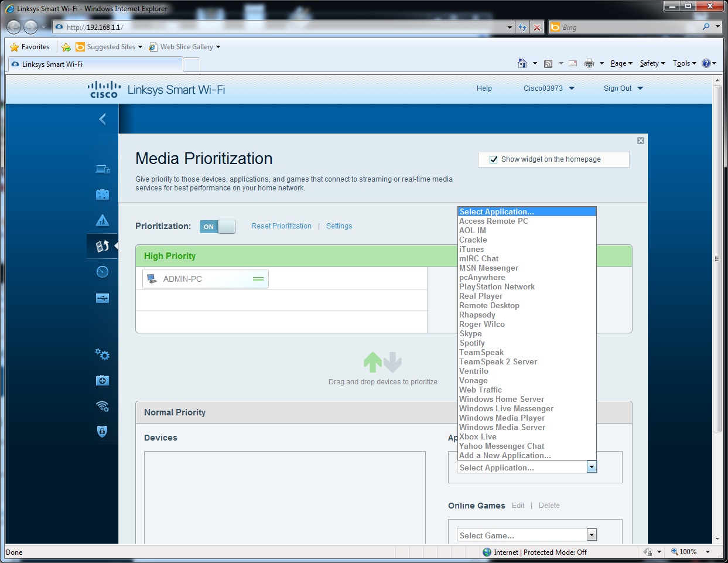Screen dimensions: 728x563
Task: Open the Connectivity gears sidebar icon
Action: click(x=102, y=354)
